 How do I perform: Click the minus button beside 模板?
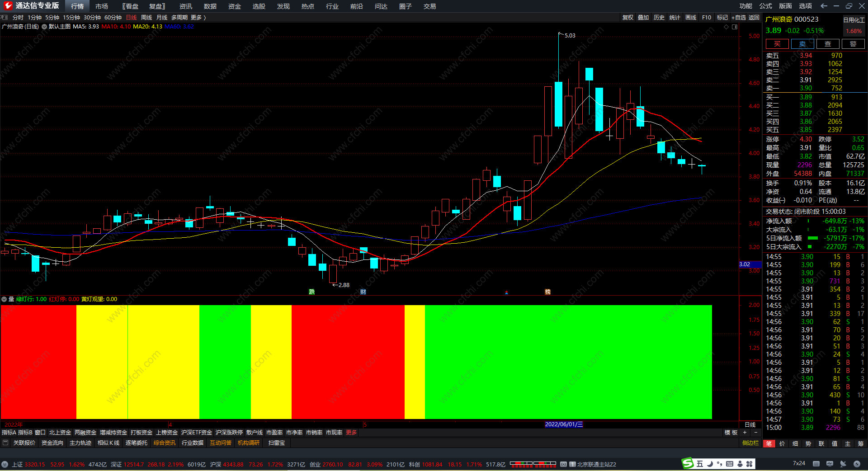pyautogui.click(x=755, y=433)
